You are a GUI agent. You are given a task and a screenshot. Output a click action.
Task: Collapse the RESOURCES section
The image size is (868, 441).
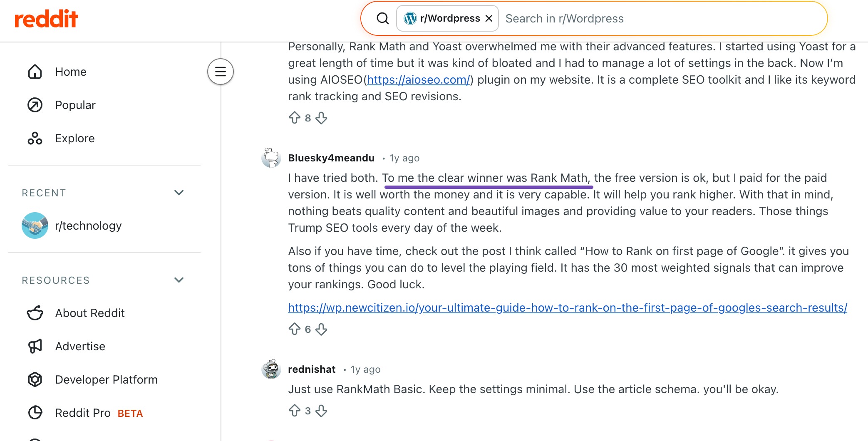coord(179,280)
